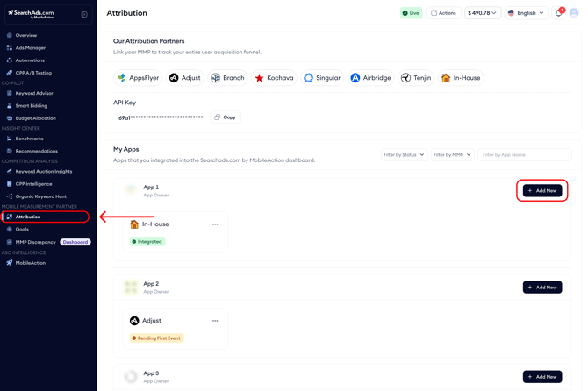Viewport: 588px width, 391px height.
Task: Expand the Filter by Status dropdown
Action: 404,155
